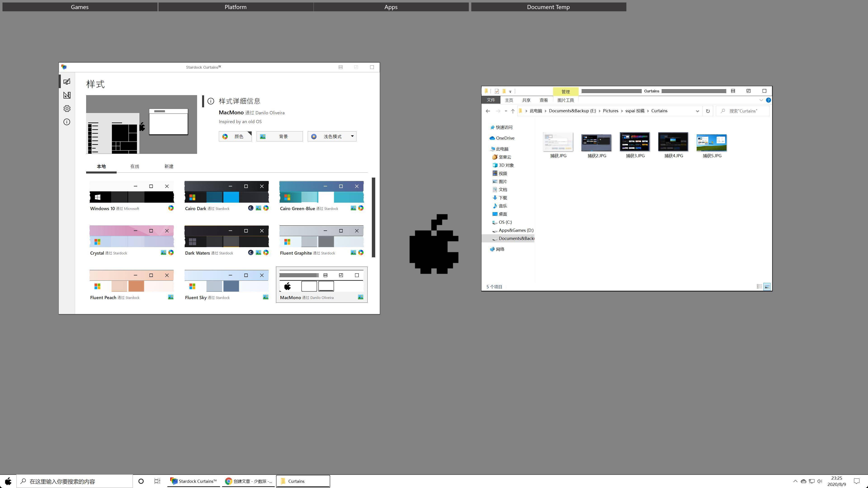868x488 pixels.
Task: Expand the Explorer ribbon chevron
Action: point(761,100)
